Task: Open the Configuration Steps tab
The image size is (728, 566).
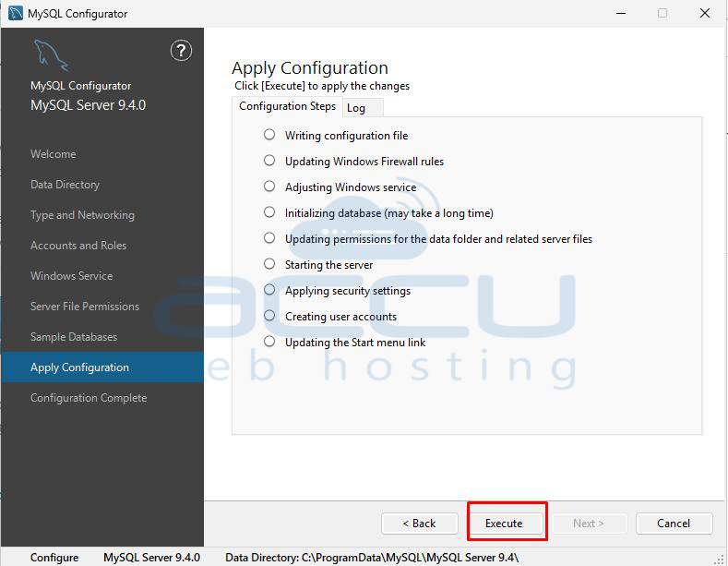Action: point(287,106)
